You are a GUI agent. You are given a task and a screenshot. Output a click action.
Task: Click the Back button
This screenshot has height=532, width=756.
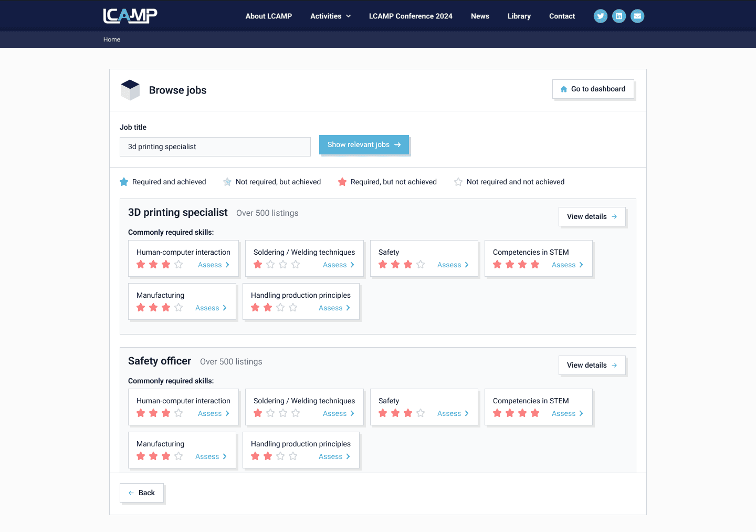tap(142, 493)
